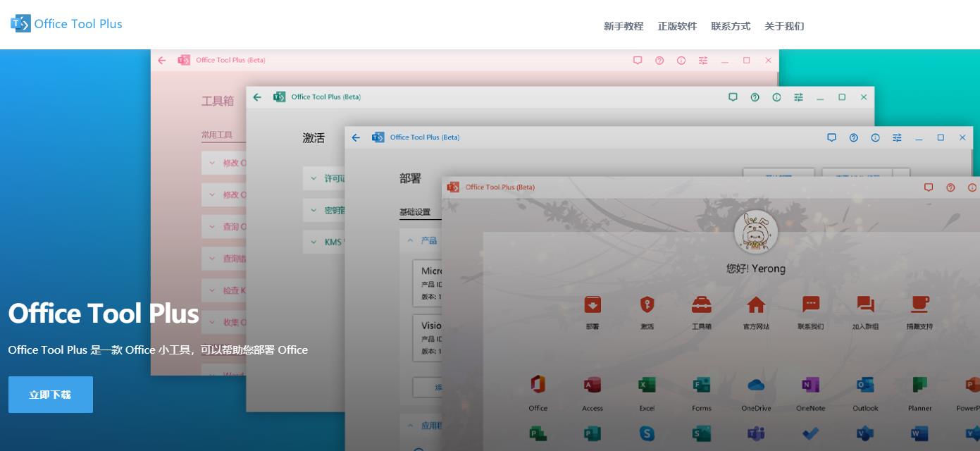Collapse the 产品 section in 部署 window
This screenshot has width=980, height=451.
pyautogui.click(x=421, y=240)
